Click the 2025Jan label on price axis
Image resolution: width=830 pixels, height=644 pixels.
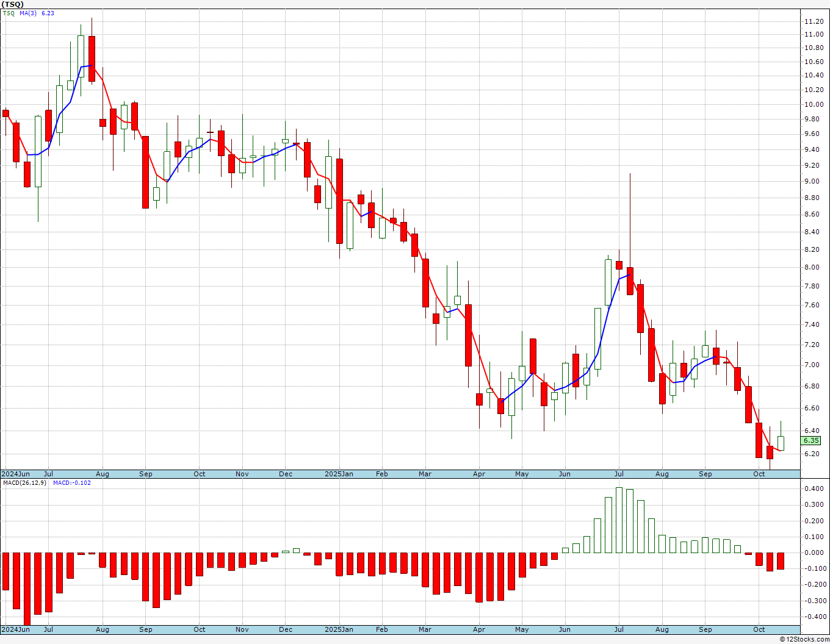pyautogui.click(x=339, y=474)
